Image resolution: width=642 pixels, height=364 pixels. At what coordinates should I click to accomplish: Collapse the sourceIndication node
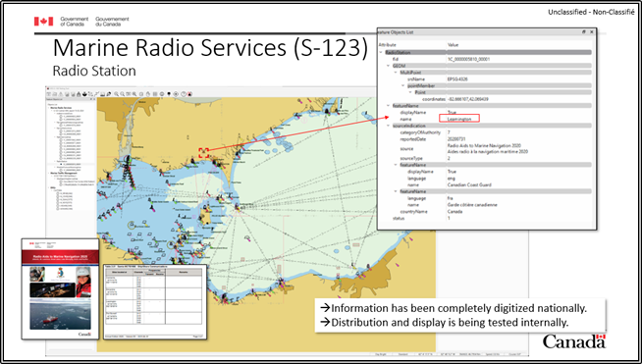tap(389, 126)
